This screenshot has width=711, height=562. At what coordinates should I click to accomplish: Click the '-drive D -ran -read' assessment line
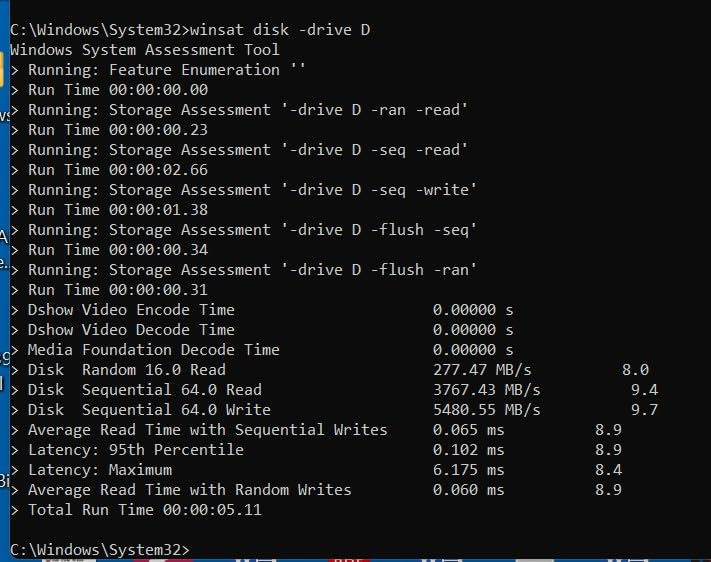(248, 110)
